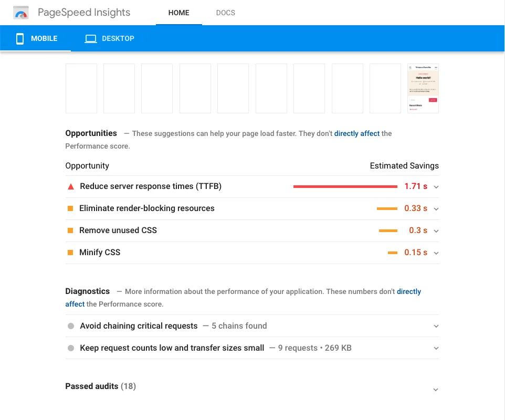This screenshot has height=420, width=505.
Task: Click orange square icon beside Minify CSS
Action: click(x=70, y=253)
